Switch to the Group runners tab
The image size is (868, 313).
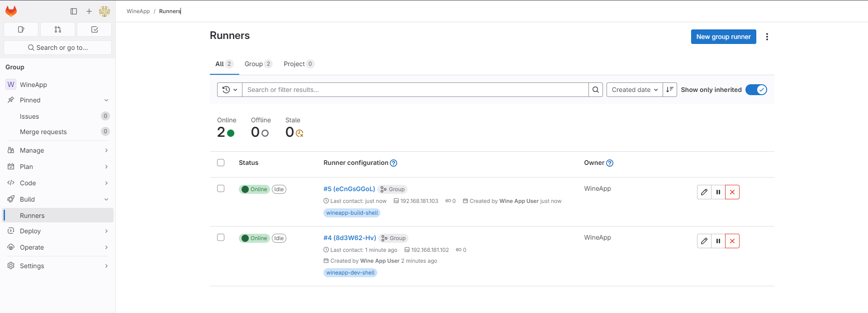pos(258,64)
